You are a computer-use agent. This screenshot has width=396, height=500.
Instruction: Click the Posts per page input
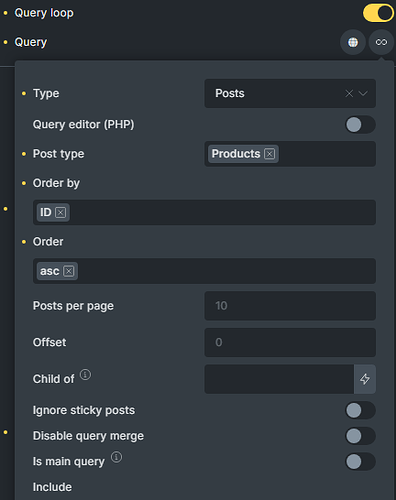tap(290, 306)
